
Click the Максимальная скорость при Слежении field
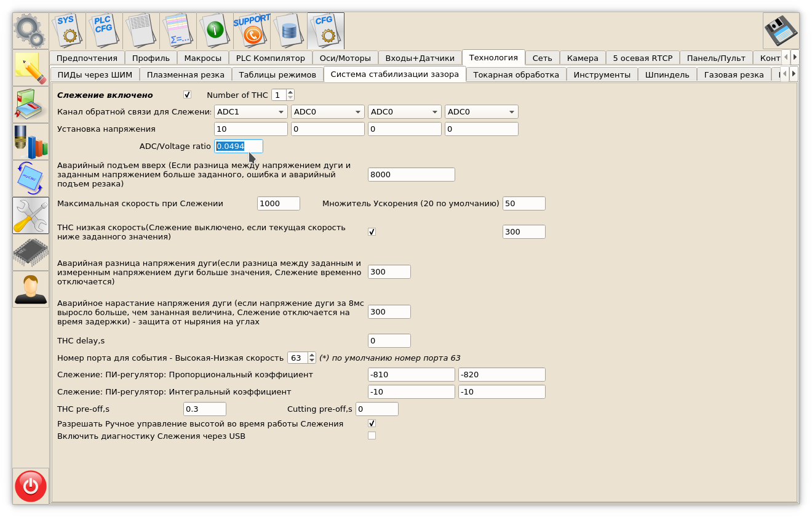[279, 203]
